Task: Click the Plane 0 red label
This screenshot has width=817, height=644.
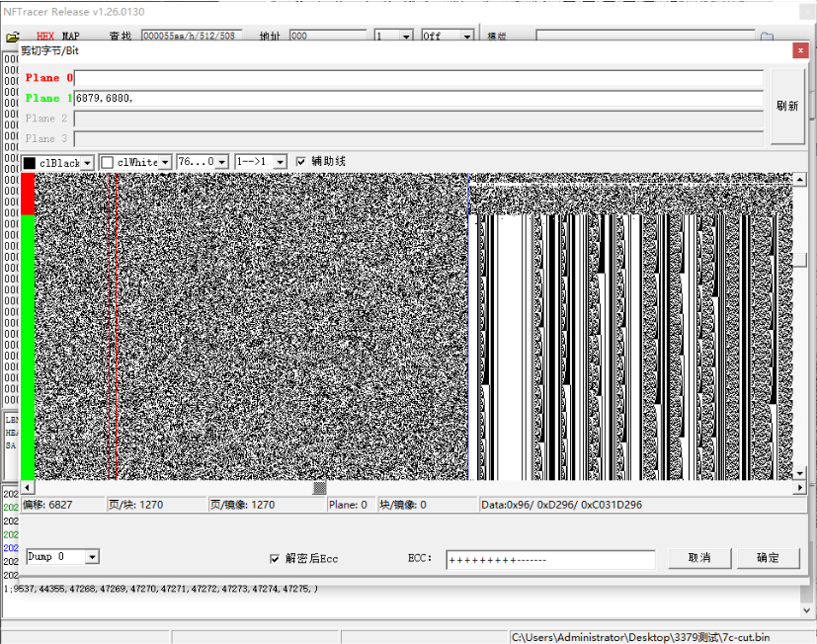Action: pyautogui.click(x=49, y=78)
